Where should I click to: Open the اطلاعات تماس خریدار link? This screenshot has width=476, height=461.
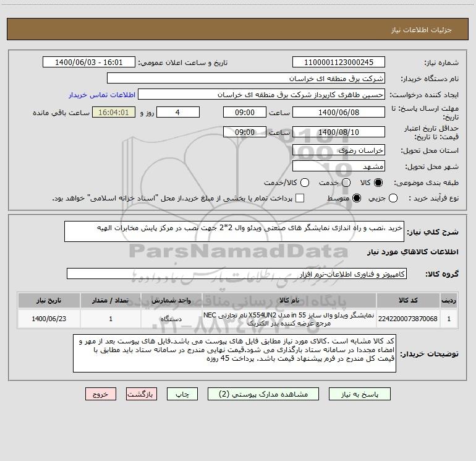102,95
